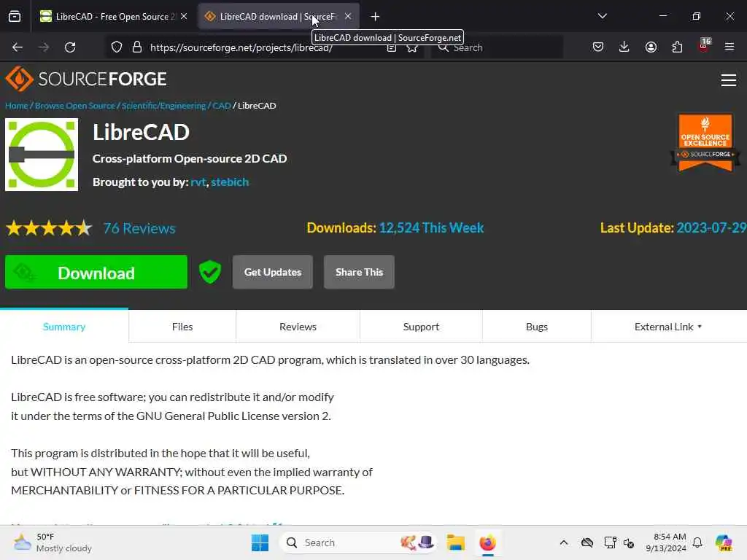Click the star rating display
Image resolution: width=747 pixels, height=560 pixels.
49,228
